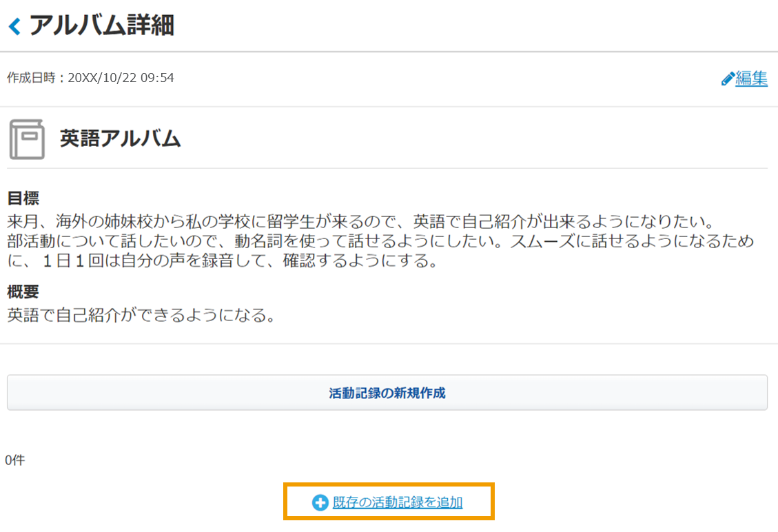Click goal line starting に、1日1回は自分の声
This screenshot has width=778, height=532.
pos(223,260)
